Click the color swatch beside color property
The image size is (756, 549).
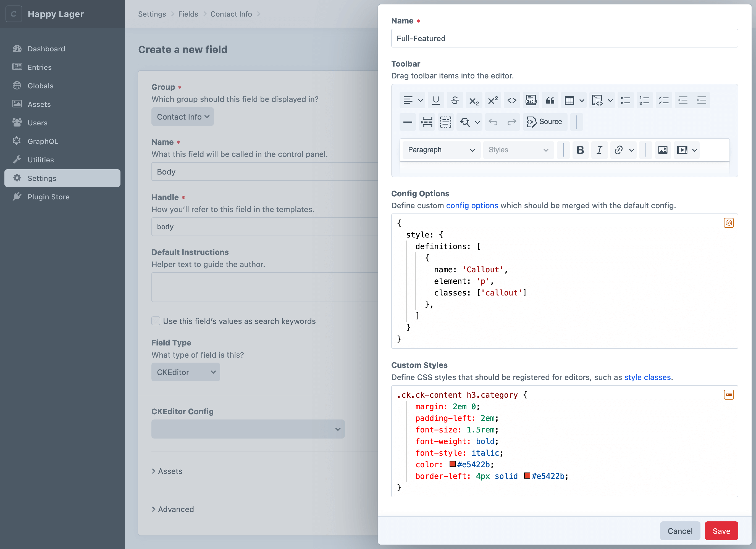[452, 464]
